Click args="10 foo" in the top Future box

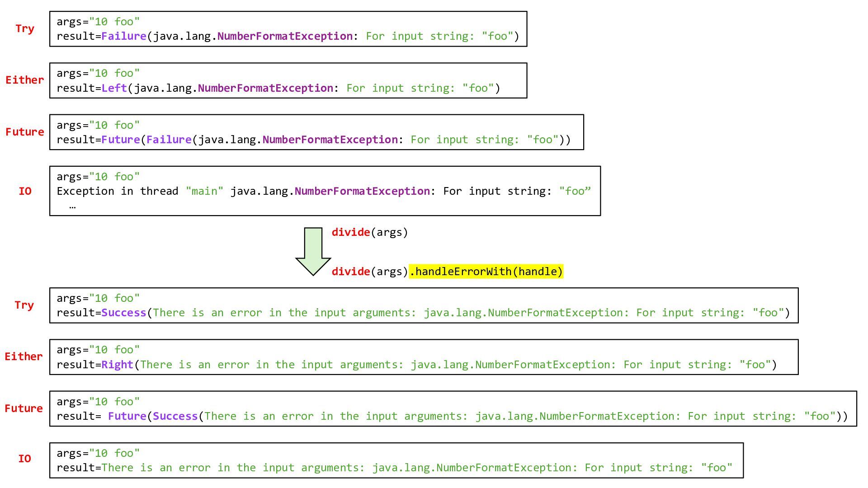tap(98, 125)
